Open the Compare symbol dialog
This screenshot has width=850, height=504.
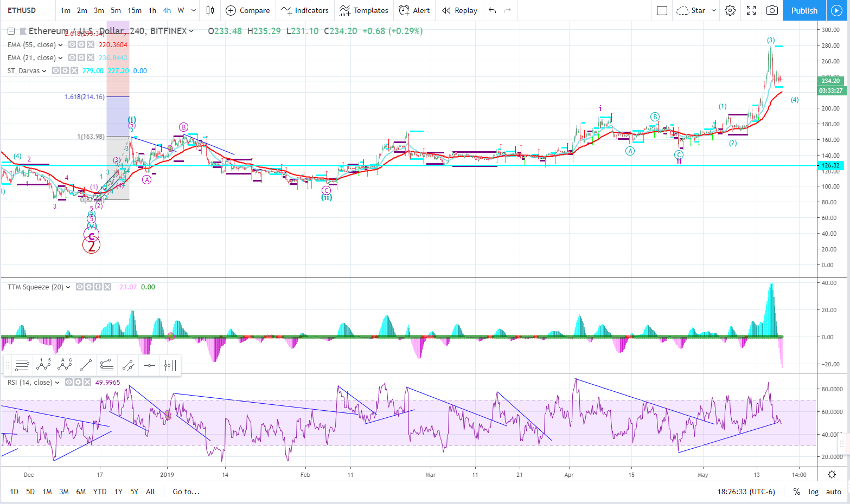(248, 10)
